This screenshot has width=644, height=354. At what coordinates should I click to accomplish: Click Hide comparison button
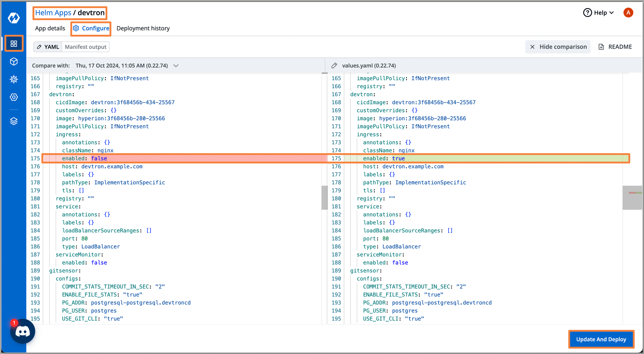(x=558, y=47)
